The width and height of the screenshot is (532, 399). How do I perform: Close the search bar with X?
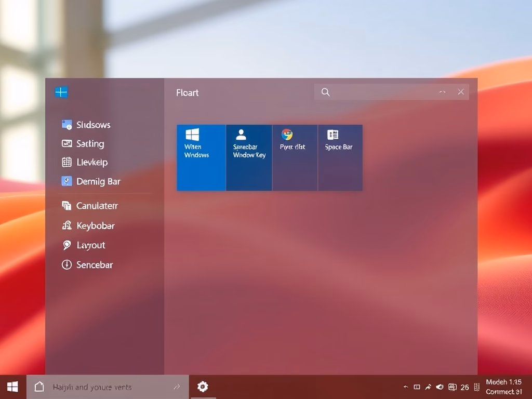pos(461,91)
